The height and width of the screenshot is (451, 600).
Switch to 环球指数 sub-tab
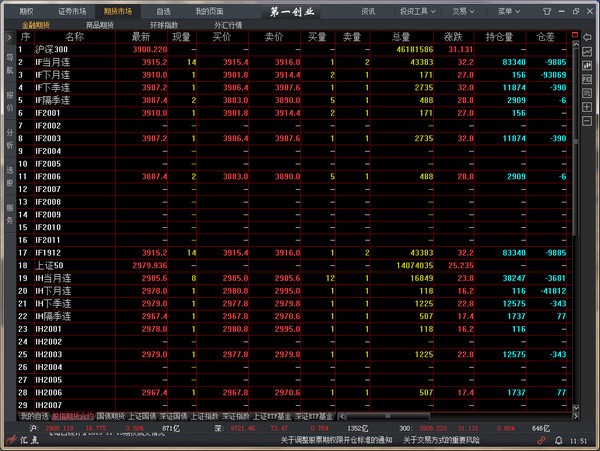[x=164, y=25]
